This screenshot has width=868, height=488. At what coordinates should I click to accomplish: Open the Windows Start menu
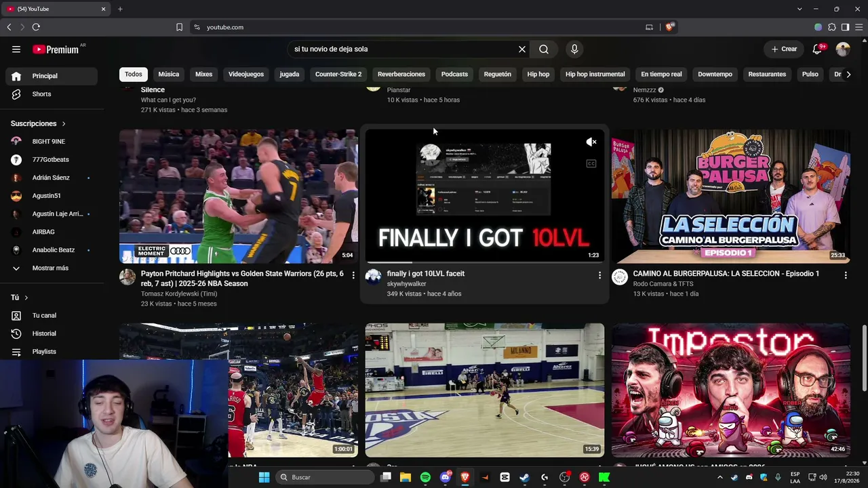(x=264, y=477)
